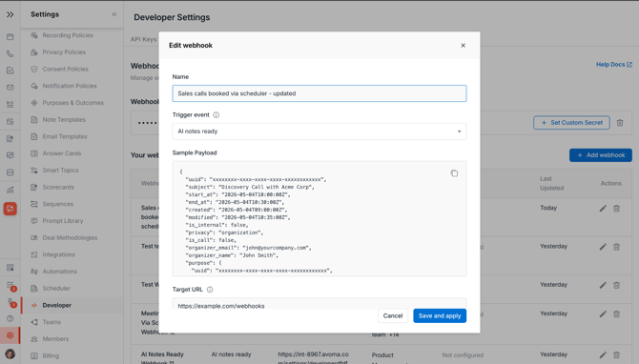Open the settings gear icon in the rail
This screenshot has width=639, height=364.
[10, 335]
